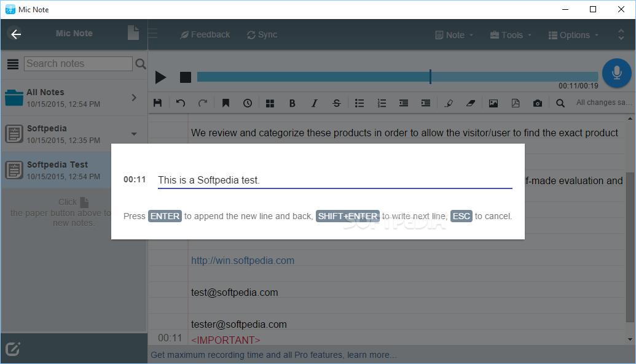The height and width of the screenshot is (364, 636).
Task: Open the Softpedia note
Action: [74, 134]
